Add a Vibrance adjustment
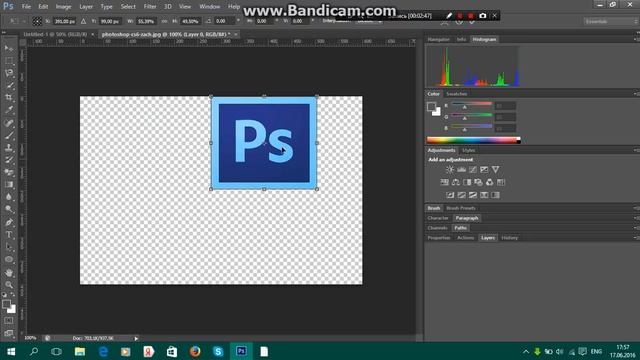 click(495, 169)
